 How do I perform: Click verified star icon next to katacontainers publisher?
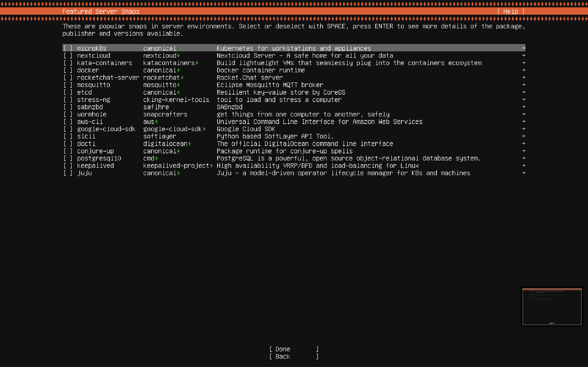coord(197,63)
